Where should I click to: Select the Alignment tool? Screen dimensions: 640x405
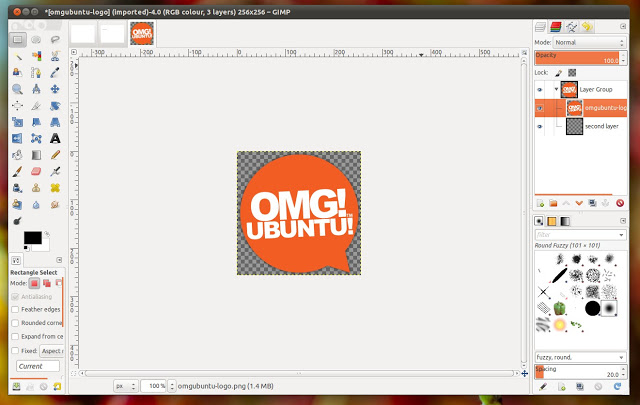[18, 106]
